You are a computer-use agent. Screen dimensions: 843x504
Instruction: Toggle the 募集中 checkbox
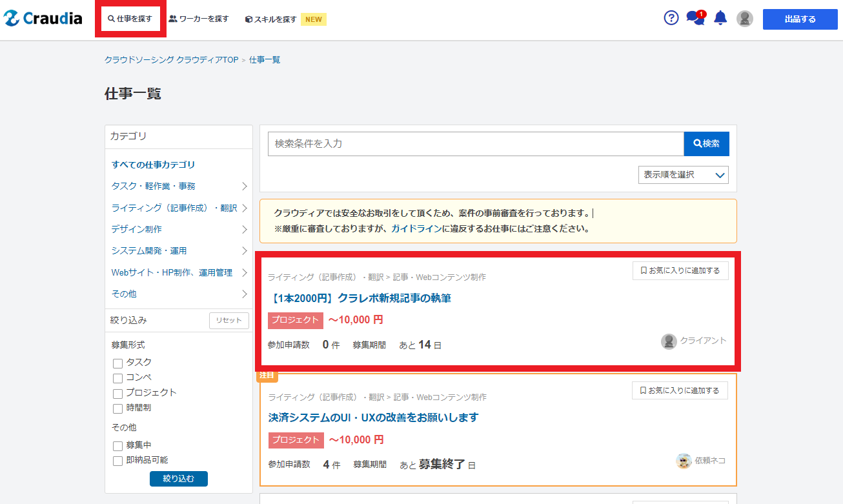click(x=117, y=446)
